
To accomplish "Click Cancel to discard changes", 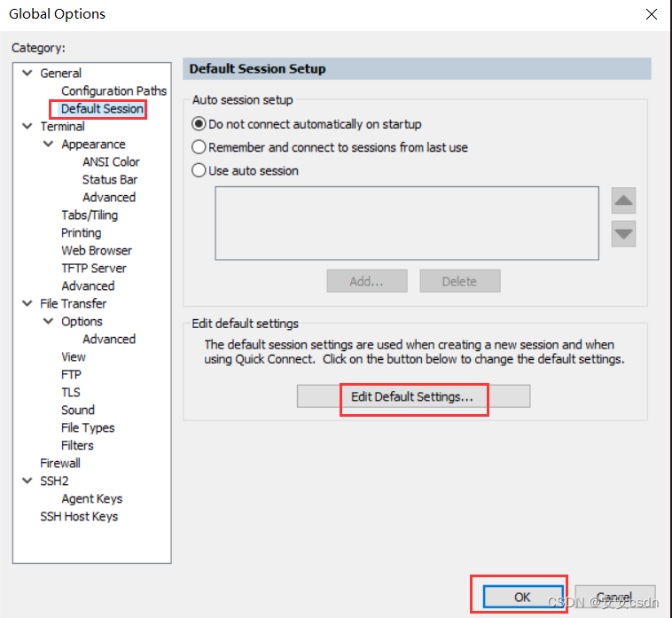I will (615, 597).
